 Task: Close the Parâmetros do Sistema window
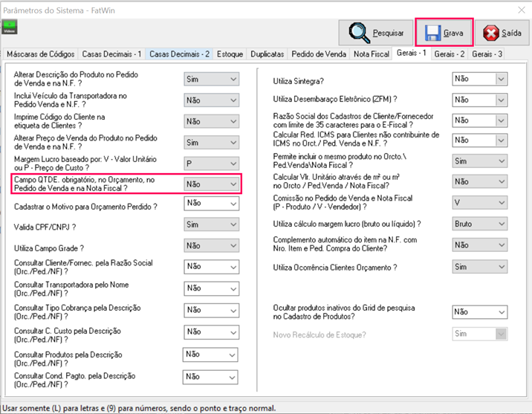(x=518, y=8)
